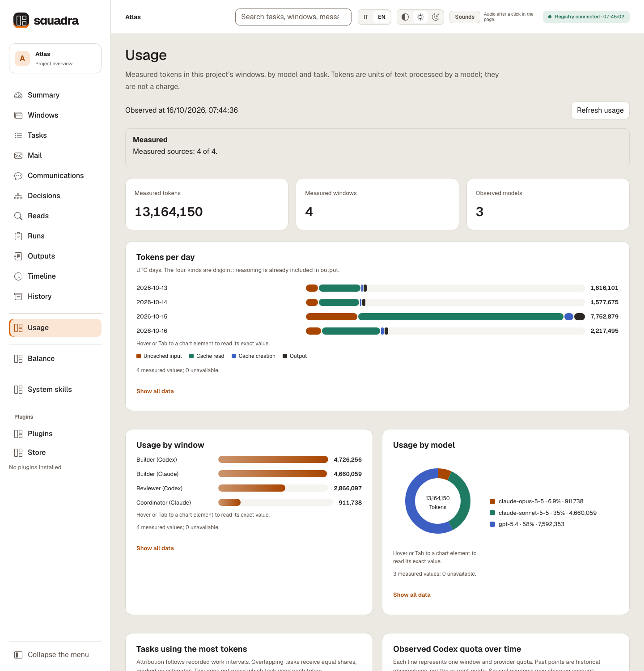The width and height of the screenshot is (644, 671).
Task: Toggle the Sounds button
Action: tap(465, 17)
